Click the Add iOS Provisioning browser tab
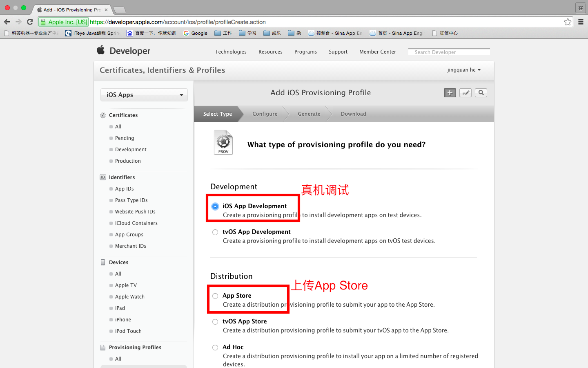588x368 pixels. pos(71,9)
